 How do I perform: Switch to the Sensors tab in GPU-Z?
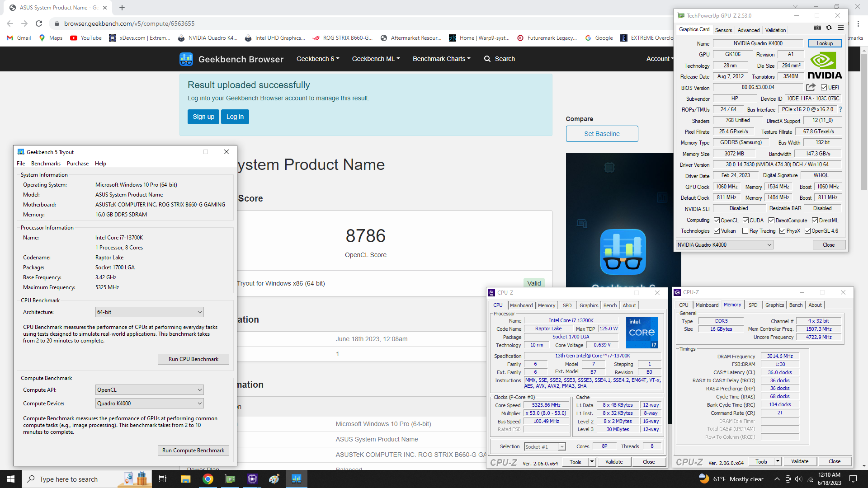point(723,30)
